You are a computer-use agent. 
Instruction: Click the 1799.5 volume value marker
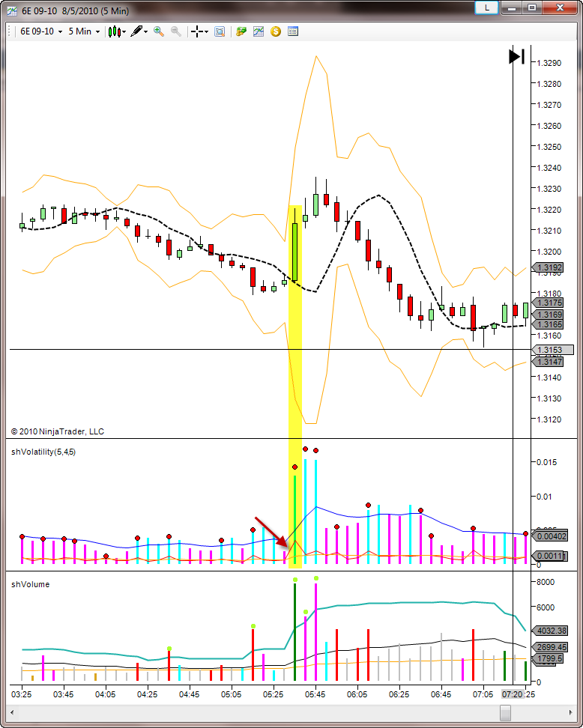[549, 658]
